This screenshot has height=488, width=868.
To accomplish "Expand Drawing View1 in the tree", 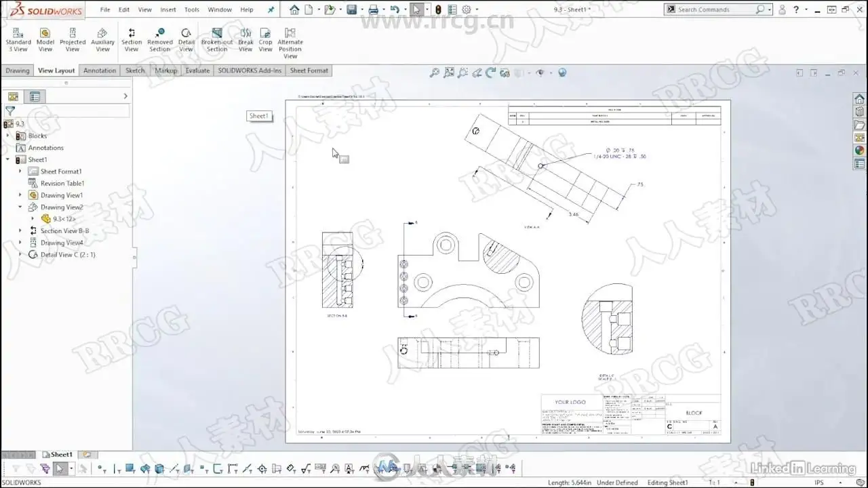I will (20, 195).
